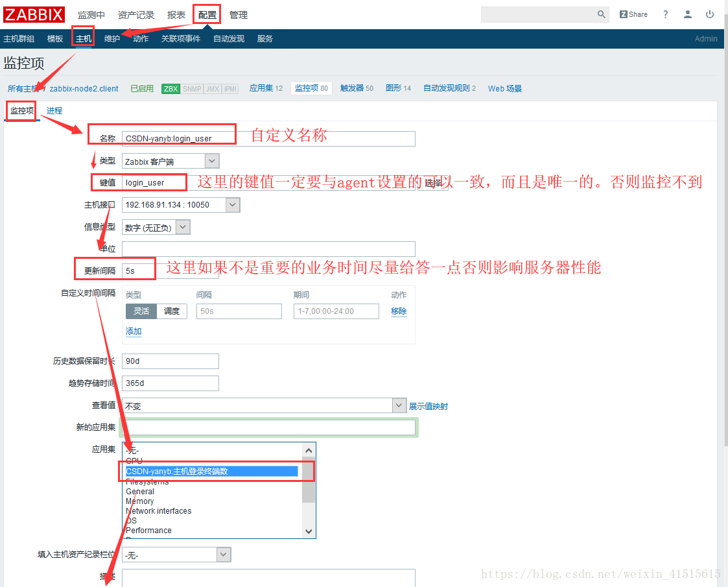The height and width of the screenshot is (587, 728).
Task: Go to 主机群组 submenu
Action: click(19, 38)
